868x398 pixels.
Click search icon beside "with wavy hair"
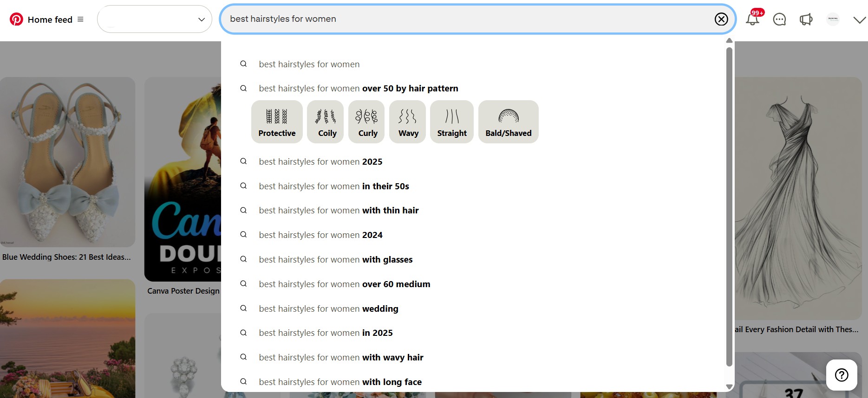243,357
